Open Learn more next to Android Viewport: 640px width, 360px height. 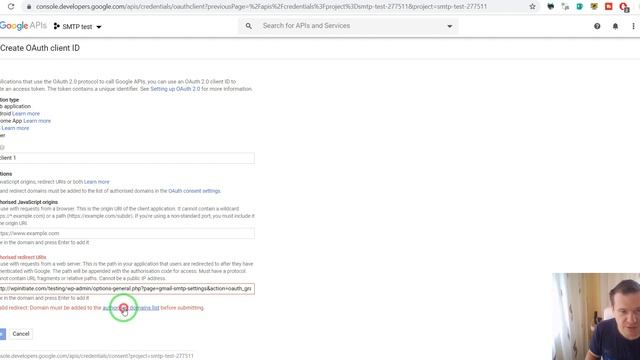(x=26, y=113)
